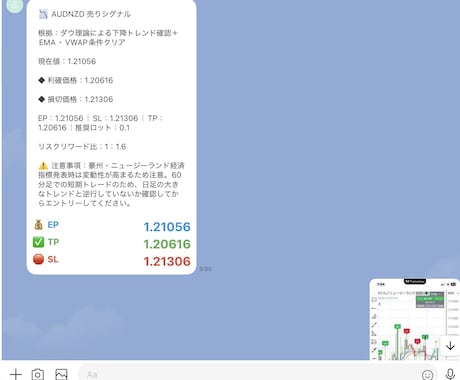Tap the green checkmark TP icon
This screenshot has height=380, width=460.
[38, 242]
